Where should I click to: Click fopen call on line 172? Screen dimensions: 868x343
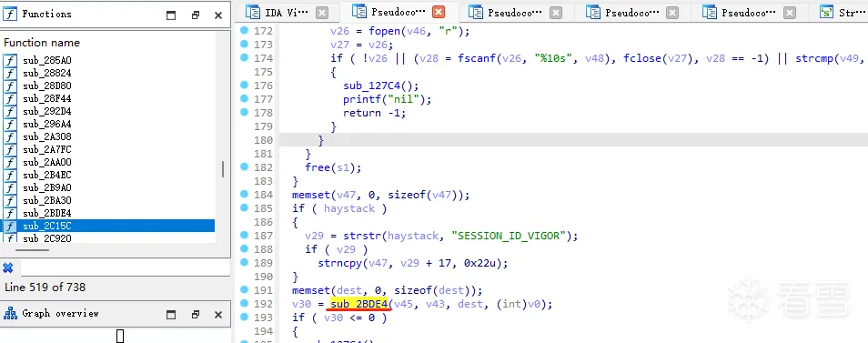coord(384,31)
